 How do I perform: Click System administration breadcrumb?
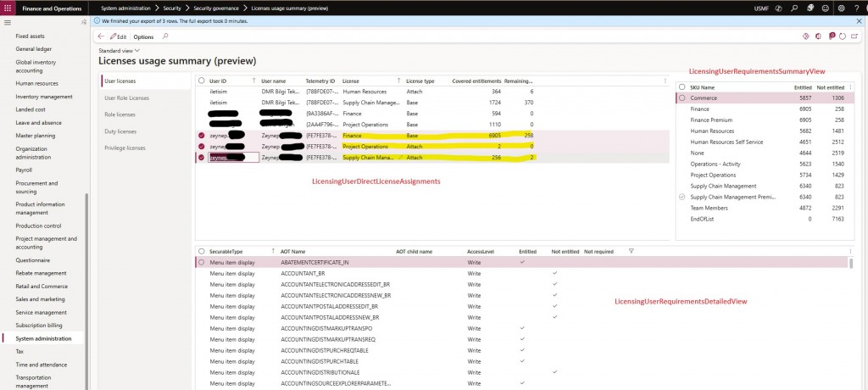pyautogui.click(x=125, y=8)
